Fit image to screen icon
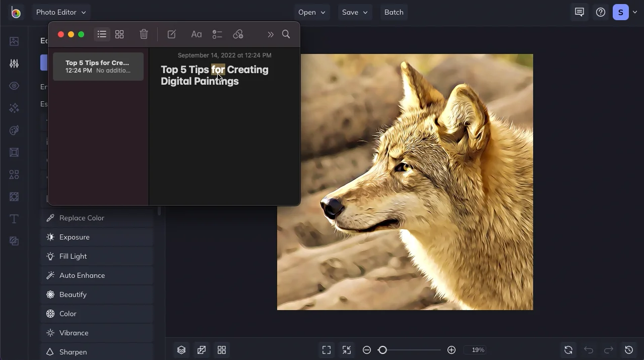 tap(327, 350)
